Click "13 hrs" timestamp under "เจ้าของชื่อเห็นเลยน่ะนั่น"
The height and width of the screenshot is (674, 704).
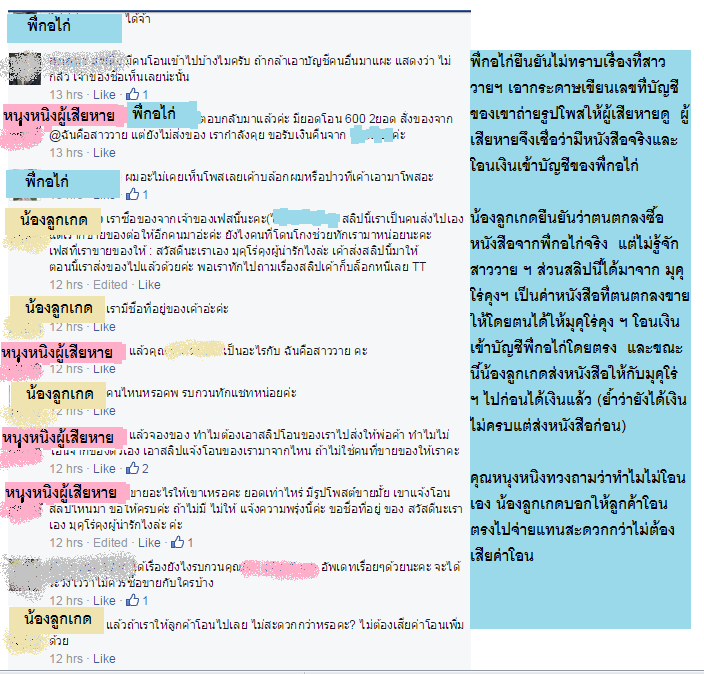point(66,95)
